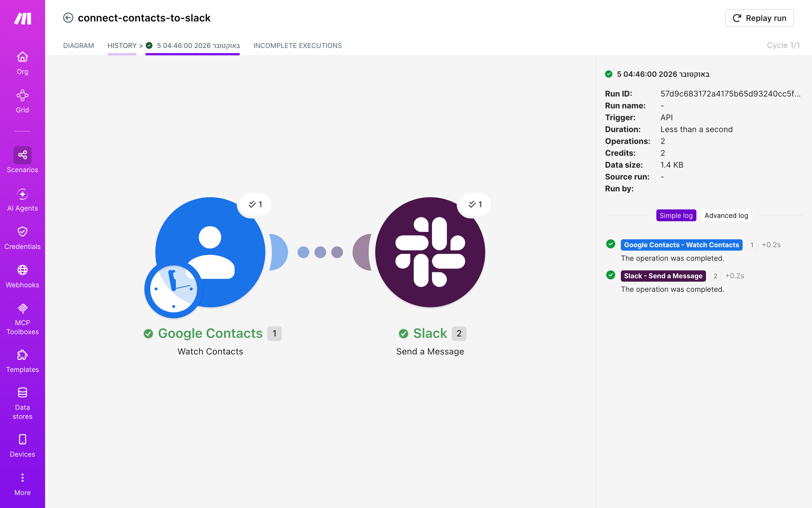The width and height of the screenshot is (812, 508).
Task: Go to Scenarios in sidebar
Action: (x=23, y=160)
